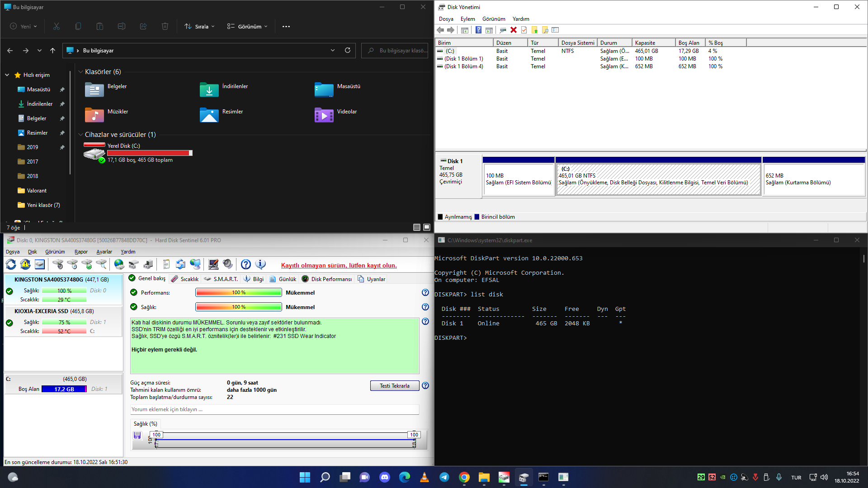Click the info bubble icon in Sentinel toolbar
This screenshot has width=868, height=488.
point(260,265)
